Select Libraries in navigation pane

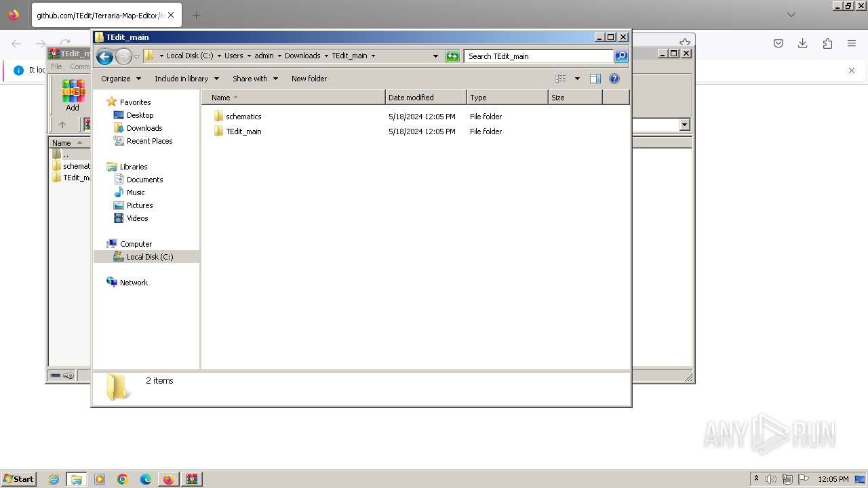(x=134, y=167)
